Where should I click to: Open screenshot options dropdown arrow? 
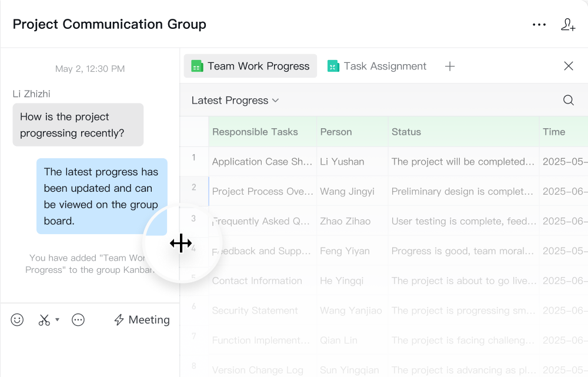point(58,320)
